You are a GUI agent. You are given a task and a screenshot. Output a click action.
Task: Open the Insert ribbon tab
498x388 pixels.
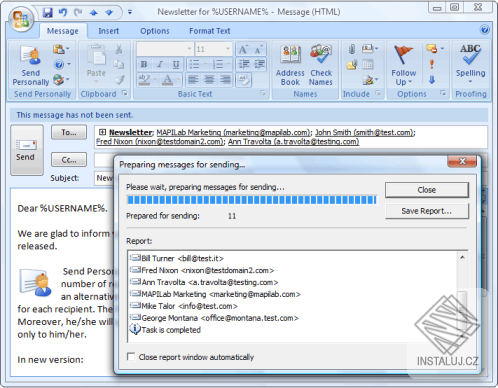pyautogui.click(x=108, y=31)
